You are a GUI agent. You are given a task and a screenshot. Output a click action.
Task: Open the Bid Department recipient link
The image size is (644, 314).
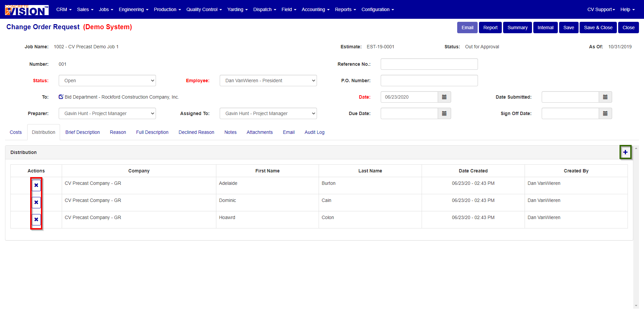122,97
